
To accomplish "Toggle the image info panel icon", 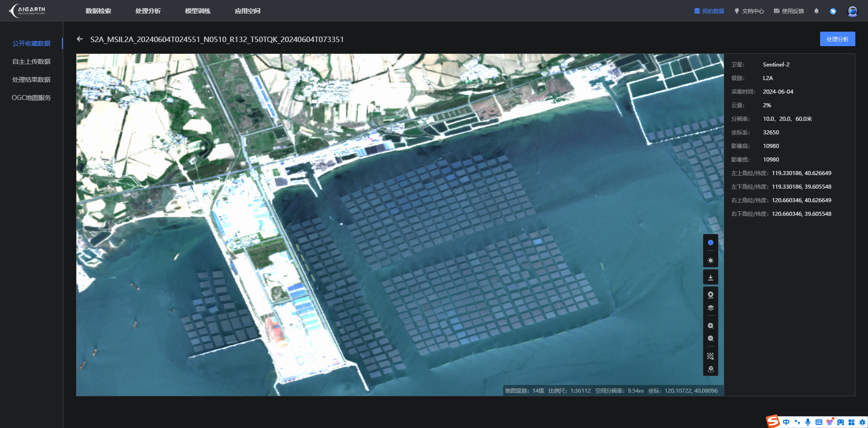I will [711, 243].
